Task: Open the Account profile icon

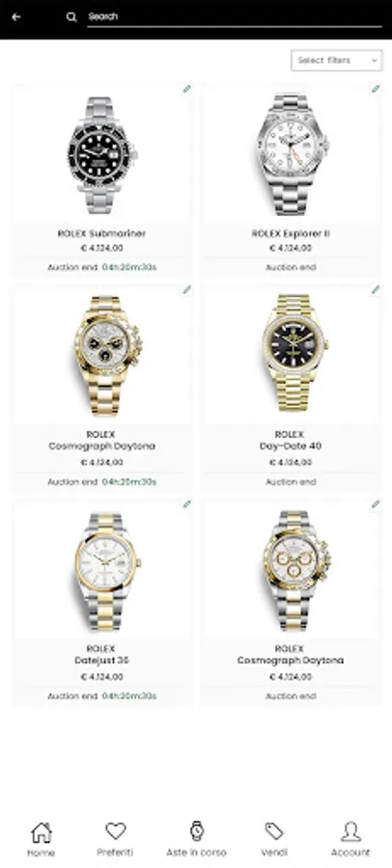Action: [x=350, y=831]
